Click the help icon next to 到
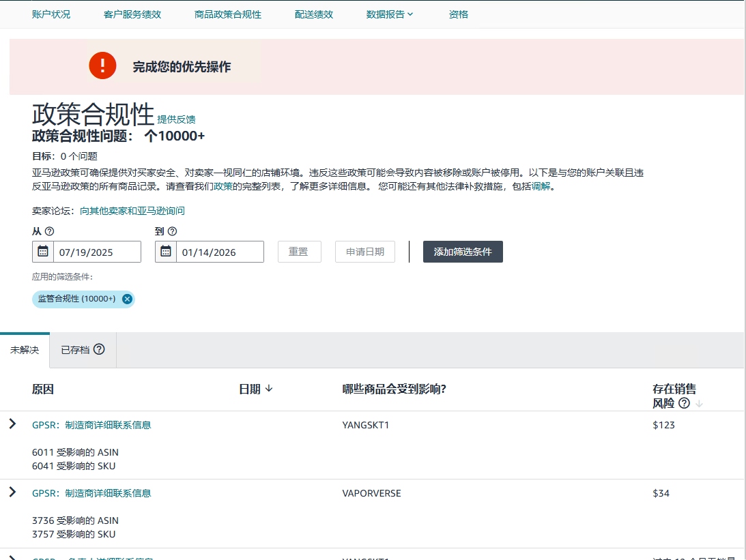Viewport: 746px width, 560px height. [172, 231]
